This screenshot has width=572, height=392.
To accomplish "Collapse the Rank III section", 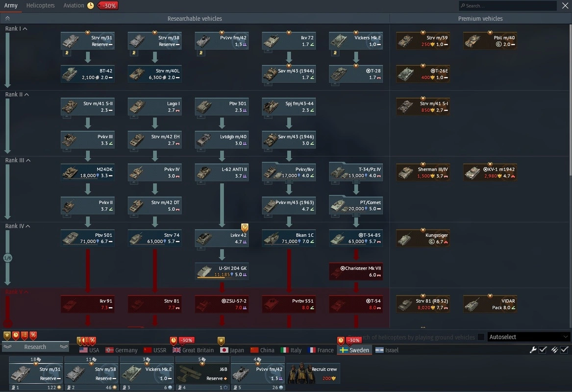I will coord(28,161).
